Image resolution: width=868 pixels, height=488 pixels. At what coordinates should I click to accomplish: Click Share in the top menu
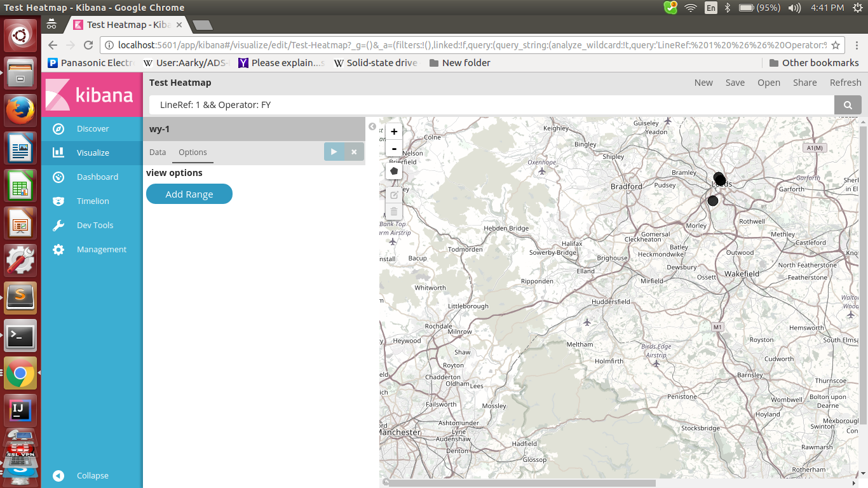805,83
